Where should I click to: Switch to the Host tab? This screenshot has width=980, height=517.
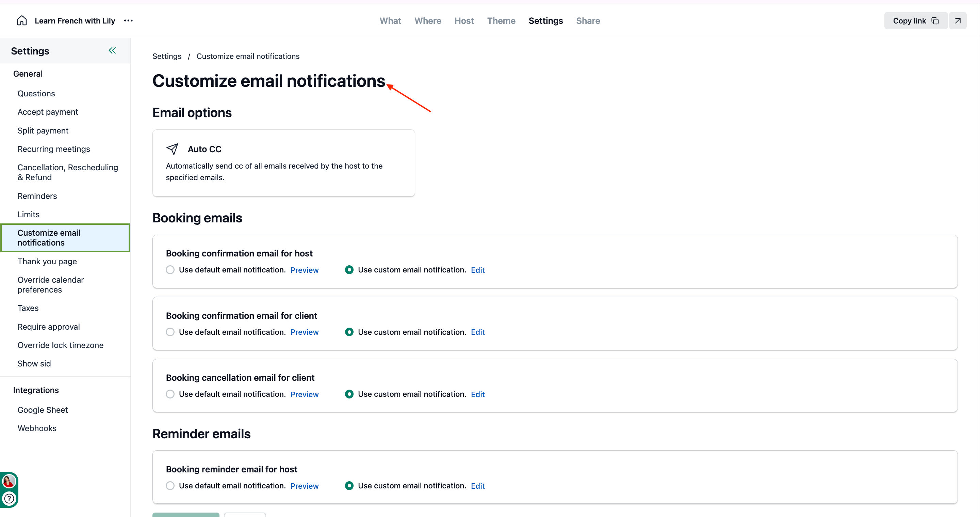(464, 20)
